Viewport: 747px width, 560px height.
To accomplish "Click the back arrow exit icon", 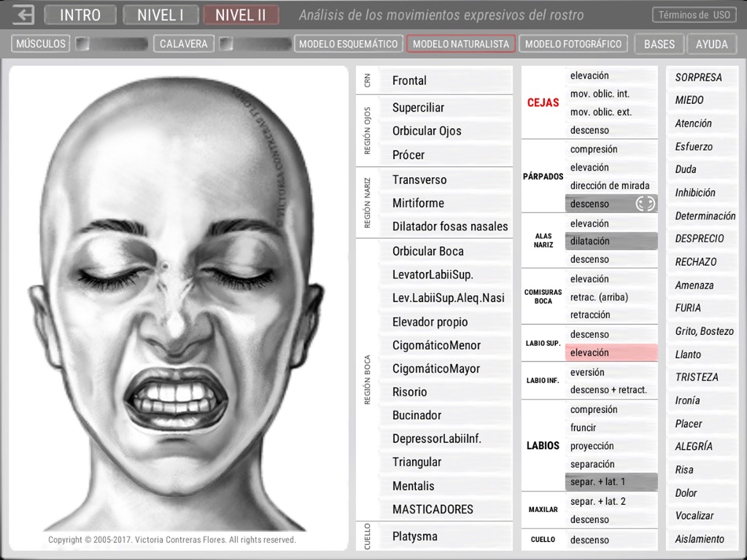I will pos(23,15).
